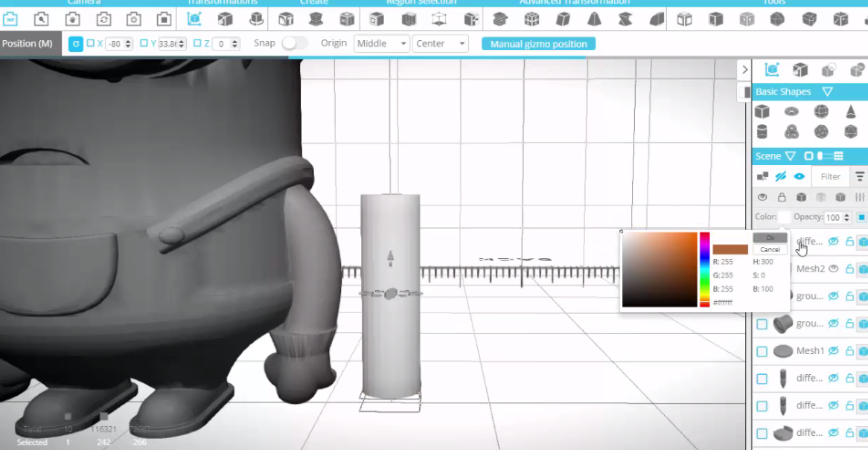Activate the camera zoom tool

point(41,19)
